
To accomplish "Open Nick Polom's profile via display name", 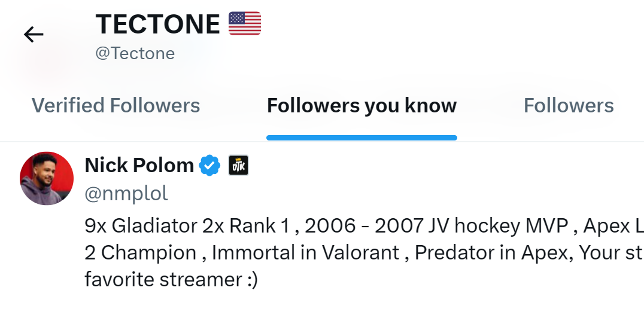I will tap(139, 165).
